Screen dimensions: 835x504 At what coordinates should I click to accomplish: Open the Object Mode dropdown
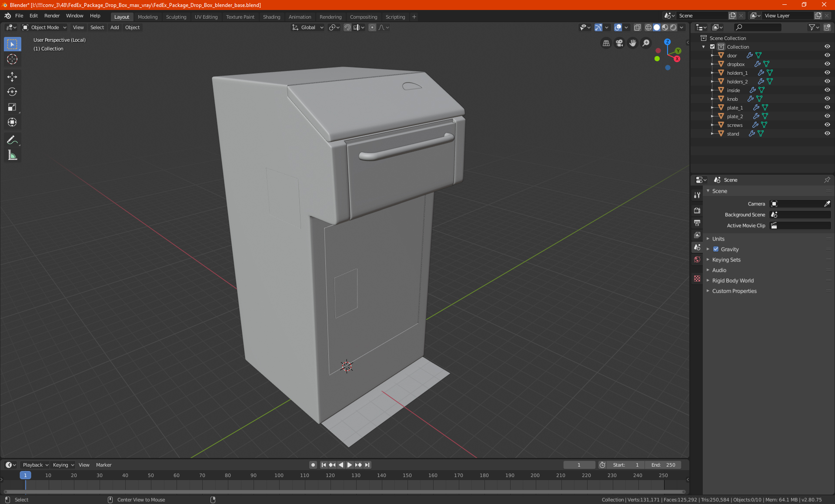(44, 27)
